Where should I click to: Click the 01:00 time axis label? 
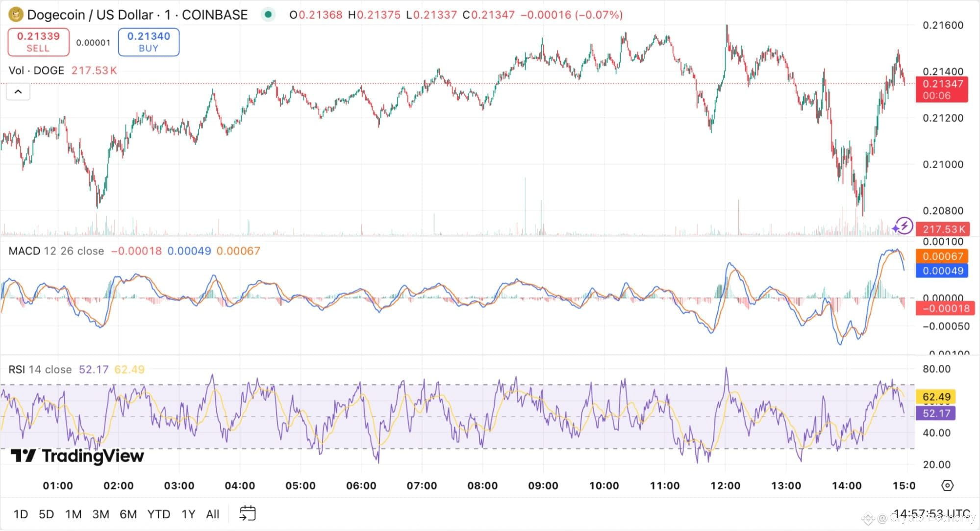(58, 485)
